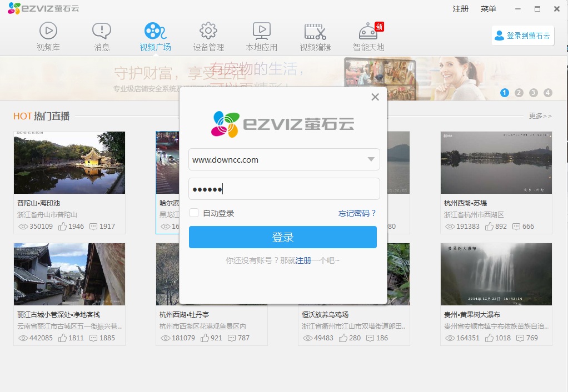Screen dimensions: 568x392
Task: Open the 杭州西湖•苏堤 stream thumbnail
Action: [x=496, y=163]
